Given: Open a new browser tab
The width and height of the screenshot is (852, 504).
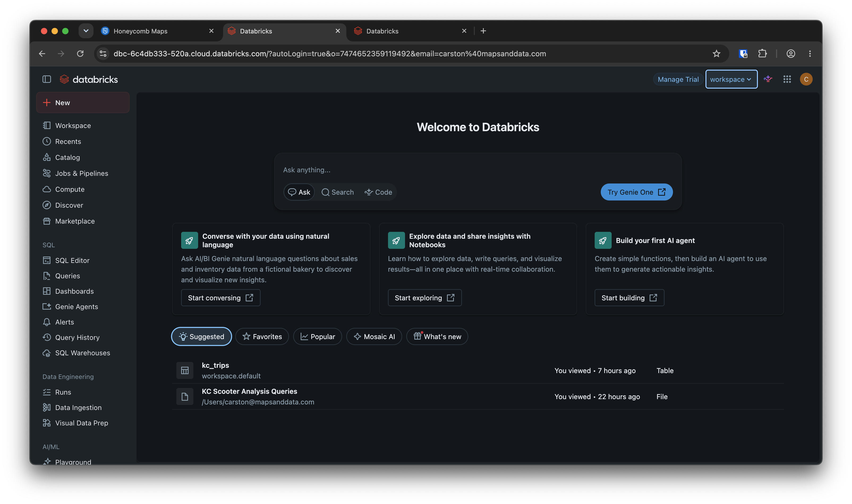Looking at the screenshot, I should [484, 31].
